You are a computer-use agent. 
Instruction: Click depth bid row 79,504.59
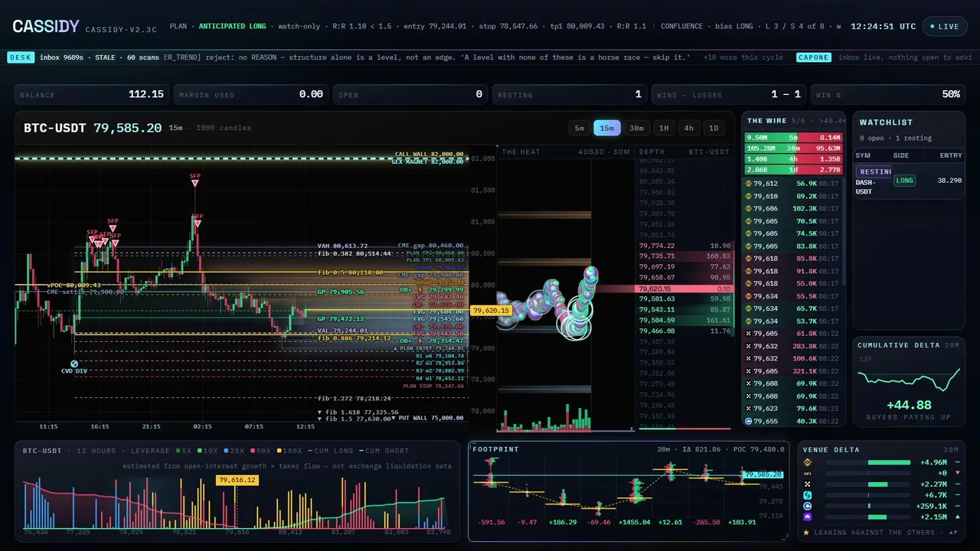(x=685, y=320)
